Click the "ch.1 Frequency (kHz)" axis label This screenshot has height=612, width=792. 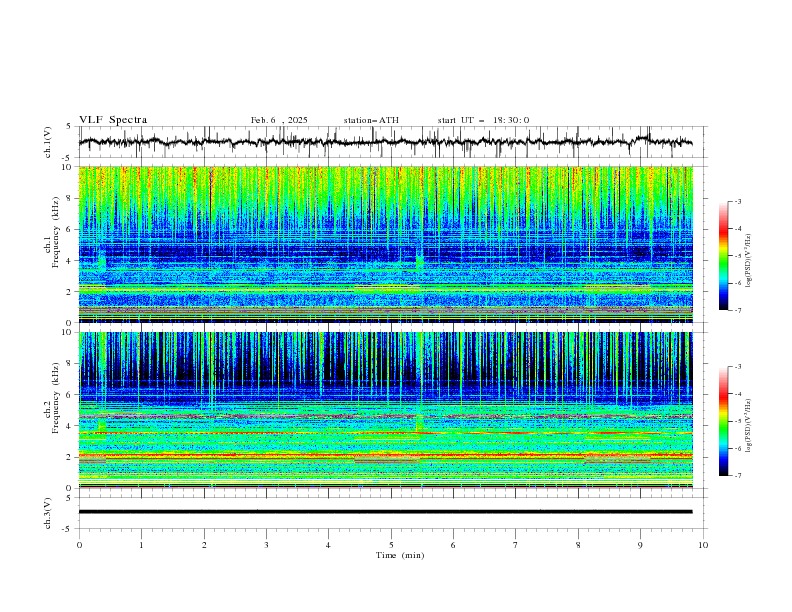click(52, 231)
